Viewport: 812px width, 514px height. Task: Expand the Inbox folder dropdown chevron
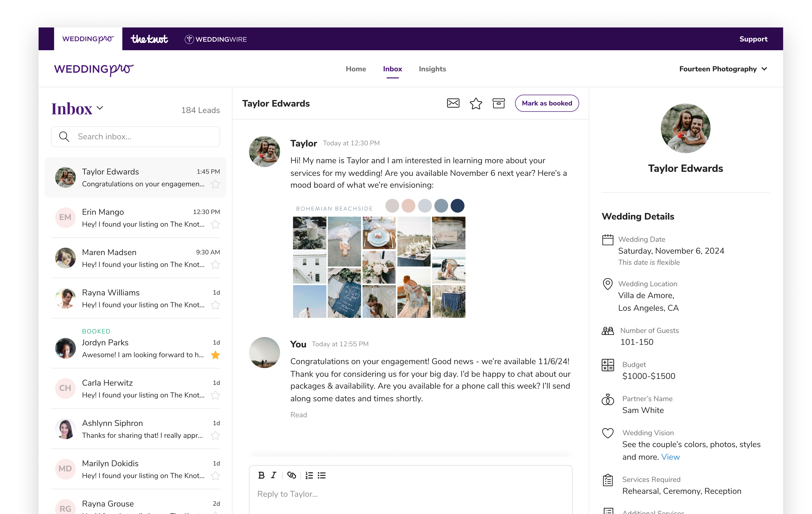click(100, 108)
